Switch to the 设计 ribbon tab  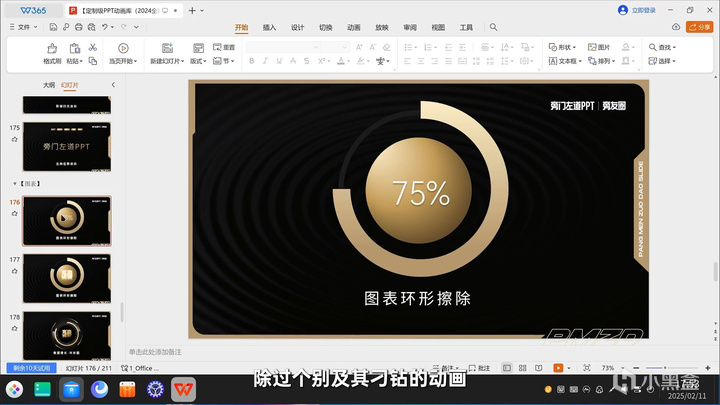[x=297, y=28]
